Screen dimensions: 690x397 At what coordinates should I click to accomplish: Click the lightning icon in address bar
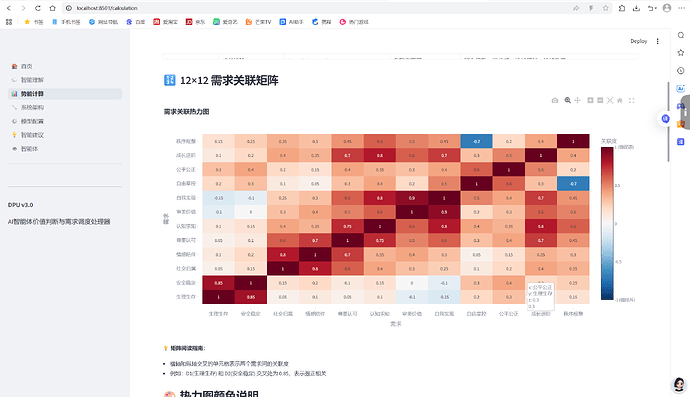pos(591,8)
